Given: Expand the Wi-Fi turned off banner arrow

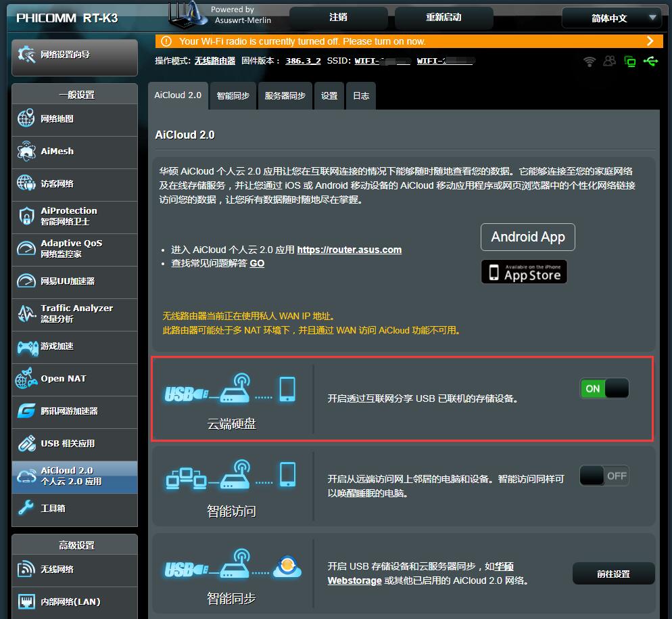Looking at the screenshot, I should point(650,41).
